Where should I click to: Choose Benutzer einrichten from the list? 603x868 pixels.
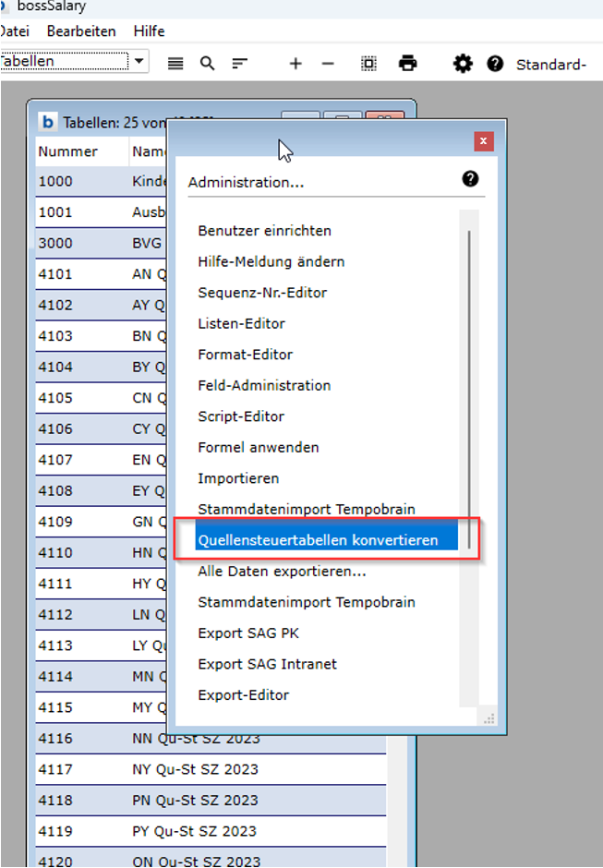[x=264, y=231]
